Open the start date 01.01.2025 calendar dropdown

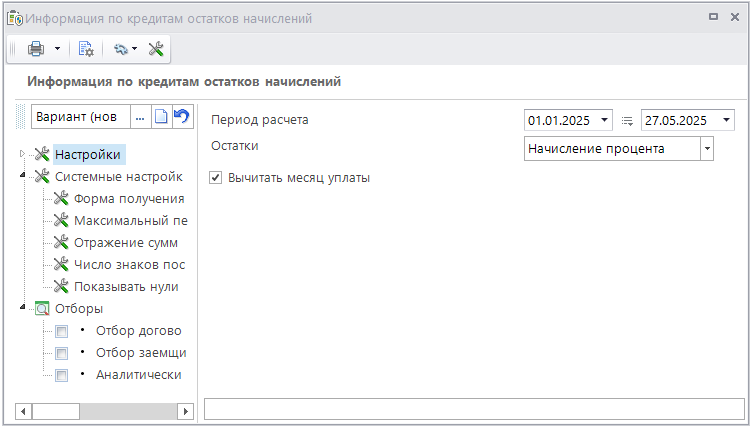click(x=604, y=120)
